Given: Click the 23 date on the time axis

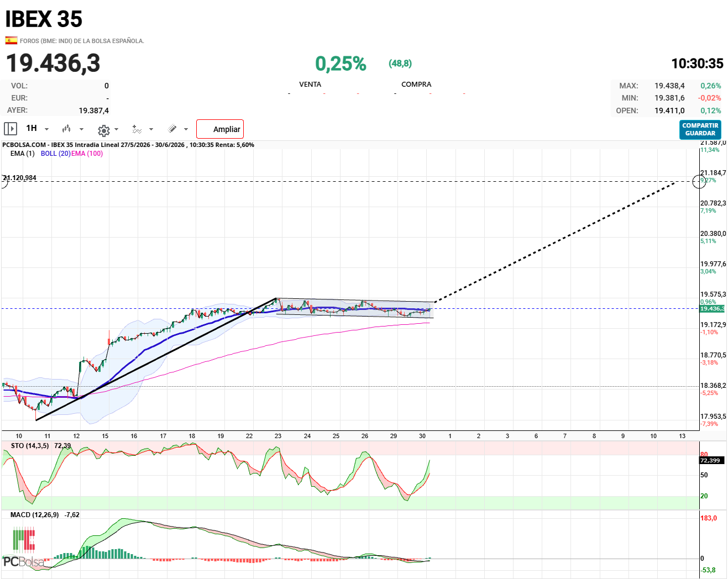Looking at the screenshot, I should pos(278,436).
